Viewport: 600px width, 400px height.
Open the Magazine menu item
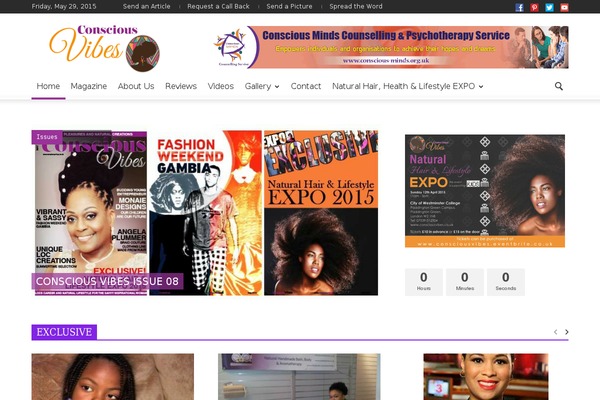(89, 86)
